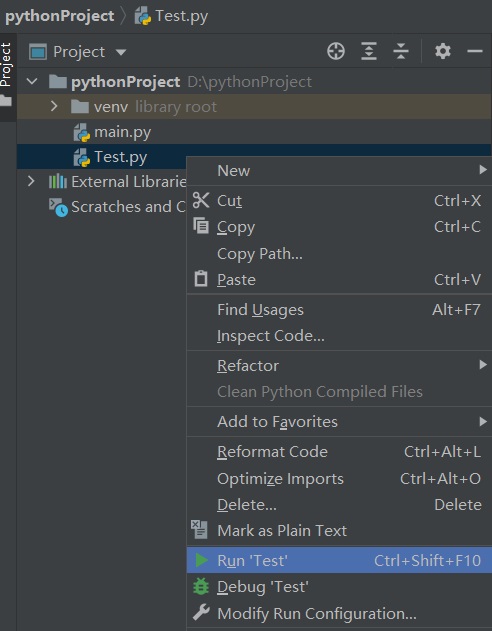Click the 'D:\pythonProject' path text
This screenshot has width=492, height=631.
249,82
